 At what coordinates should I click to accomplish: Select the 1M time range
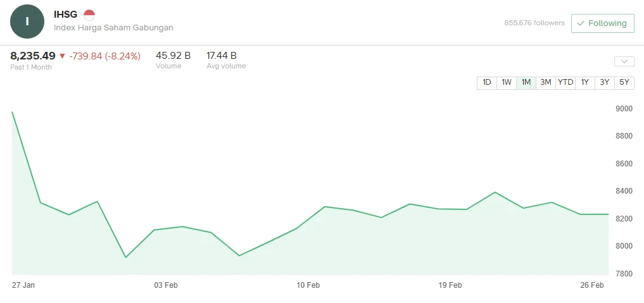point(526,82)
